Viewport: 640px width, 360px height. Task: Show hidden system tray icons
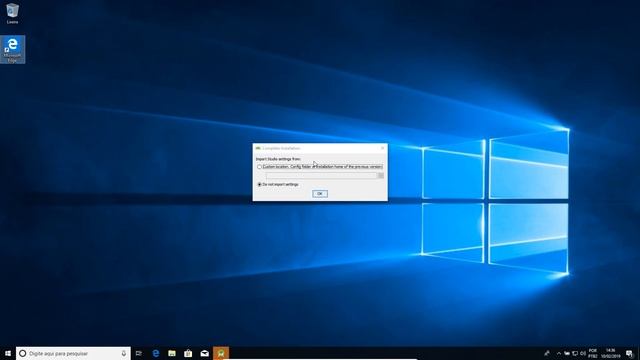tap(559, 353)
